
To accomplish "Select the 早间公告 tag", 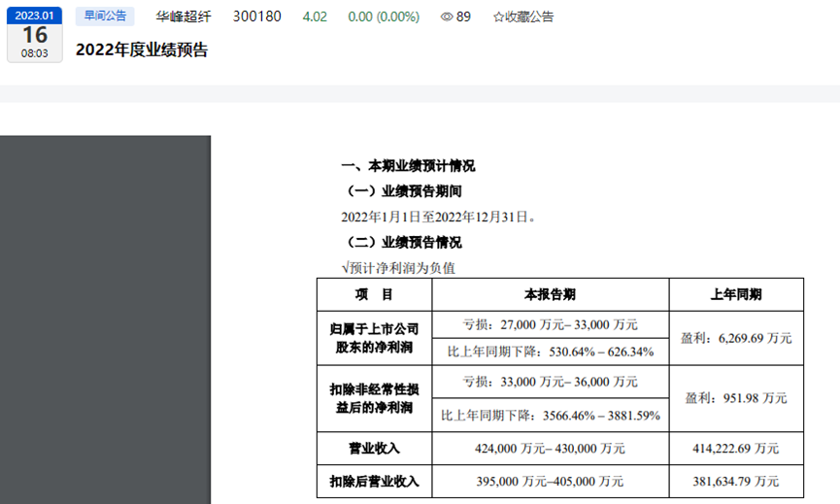I will coord(105,17).
